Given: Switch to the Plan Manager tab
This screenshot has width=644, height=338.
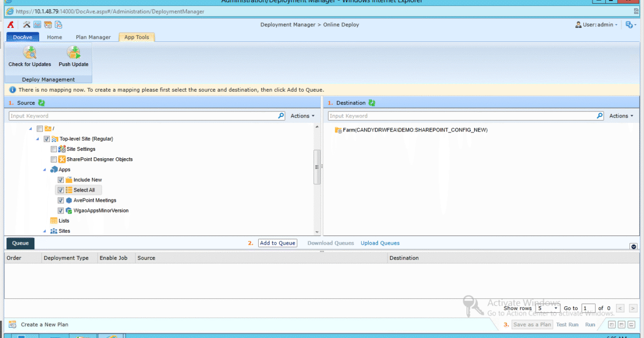Looking at the screenshot, I should coord(93,37).
